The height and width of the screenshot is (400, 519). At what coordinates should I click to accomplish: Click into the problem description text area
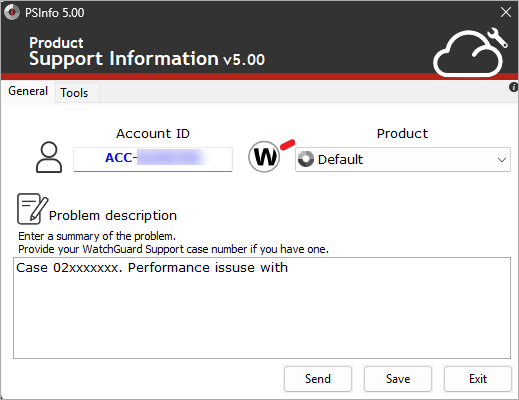[x=262, y=308]
